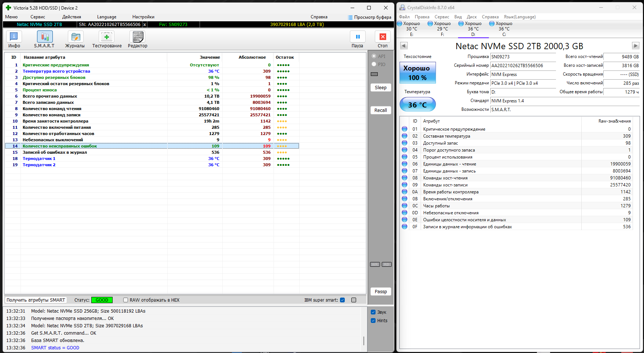Open Просмотр буфера in Victoria
644x353 pixels.
click(x=370, y=17)
